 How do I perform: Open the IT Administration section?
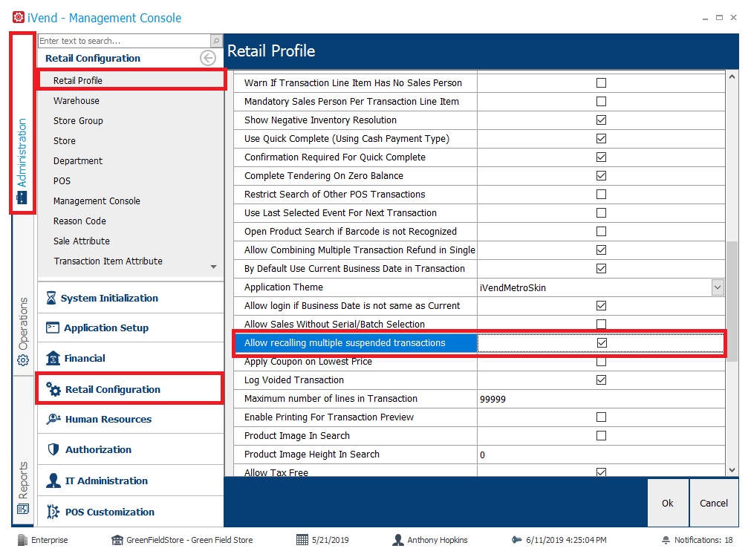click(131, 481)
